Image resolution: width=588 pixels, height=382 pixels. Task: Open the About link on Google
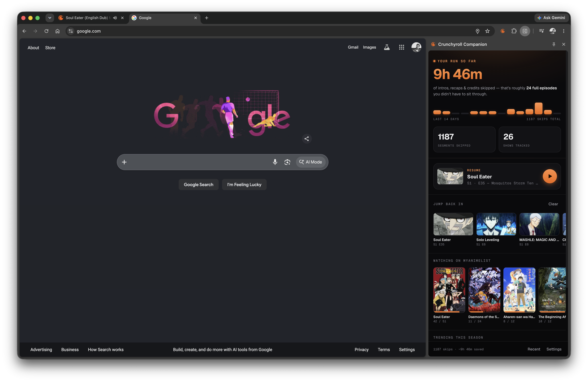33,48
